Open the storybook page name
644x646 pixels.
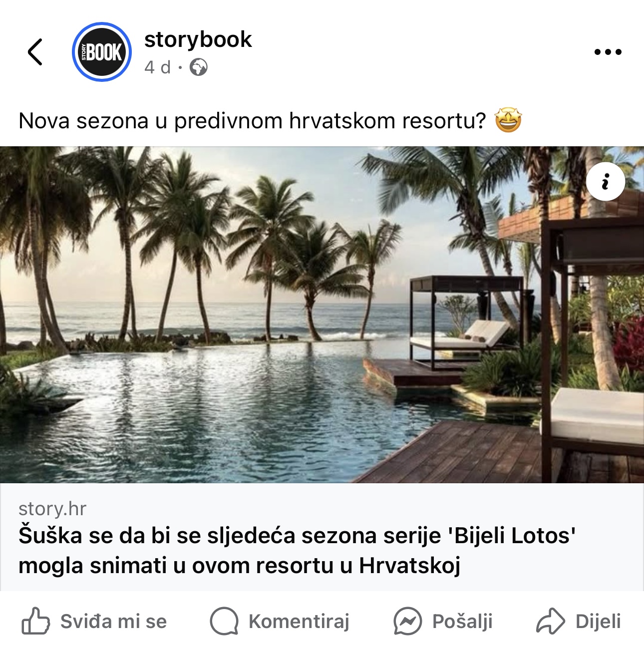198,39
